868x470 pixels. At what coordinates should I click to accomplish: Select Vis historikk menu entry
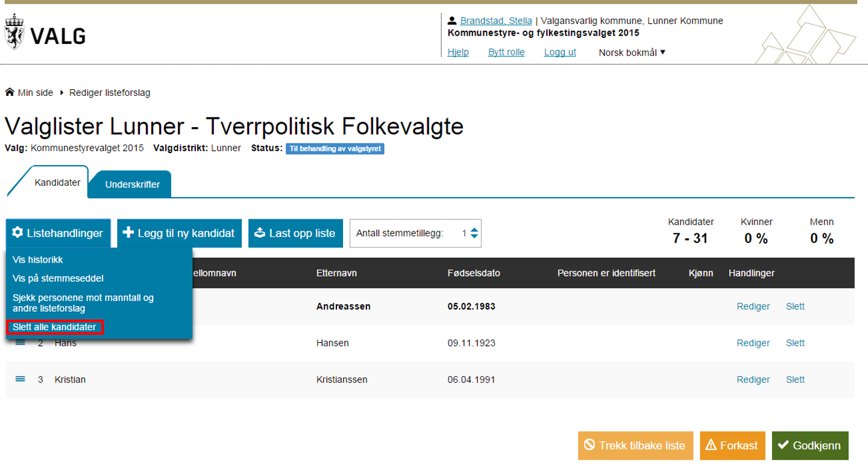(38, 260)
